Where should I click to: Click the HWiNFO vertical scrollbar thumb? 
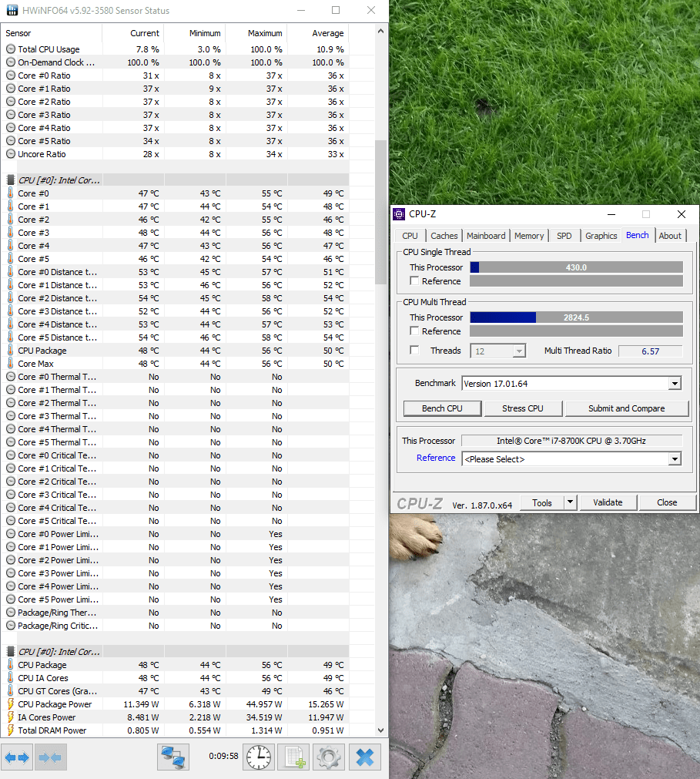point(380,212)
